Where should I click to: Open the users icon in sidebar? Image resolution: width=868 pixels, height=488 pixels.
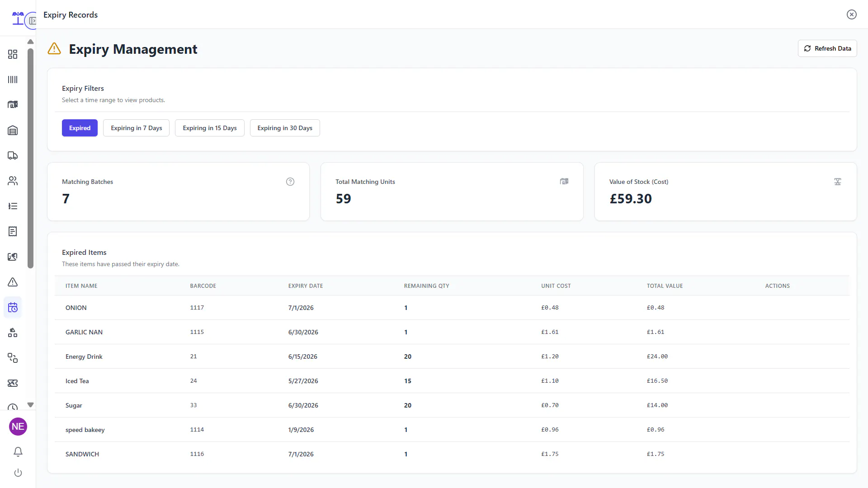pyautogui.click(x=13, y=181)
